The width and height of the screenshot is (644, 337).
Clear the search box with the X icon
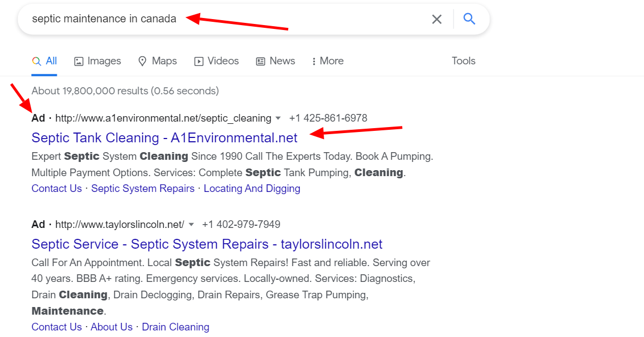tap(437, 19)
